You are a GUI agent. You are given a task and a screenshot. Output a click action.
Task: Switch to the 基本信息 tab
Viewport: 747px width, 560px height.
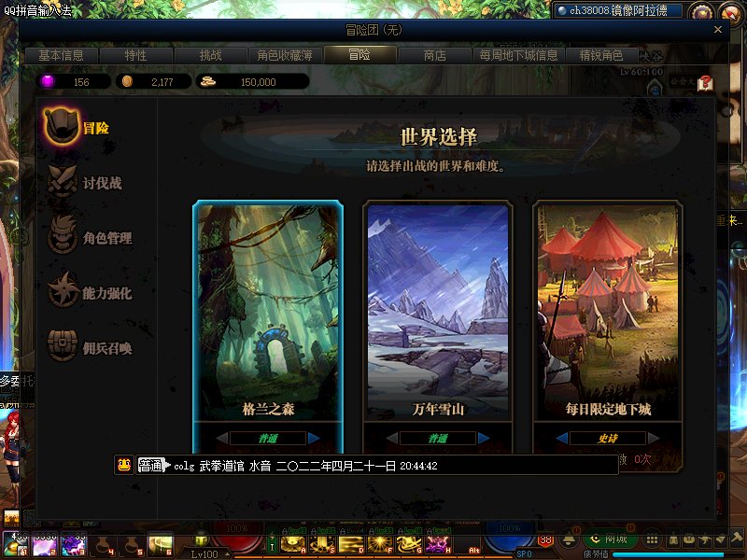click(61, 55)
